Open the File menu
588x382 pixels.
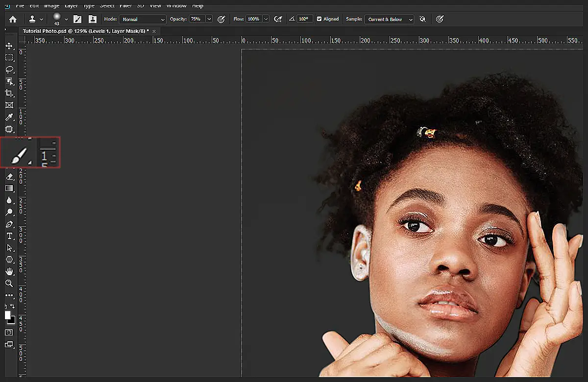[20, 5]
